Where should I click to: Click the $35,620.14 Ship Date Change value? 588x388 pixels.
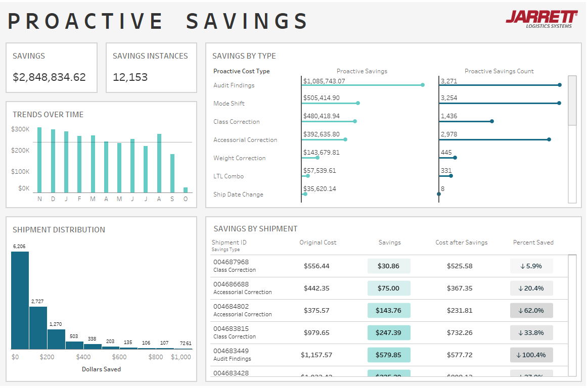tap(320, 189)
